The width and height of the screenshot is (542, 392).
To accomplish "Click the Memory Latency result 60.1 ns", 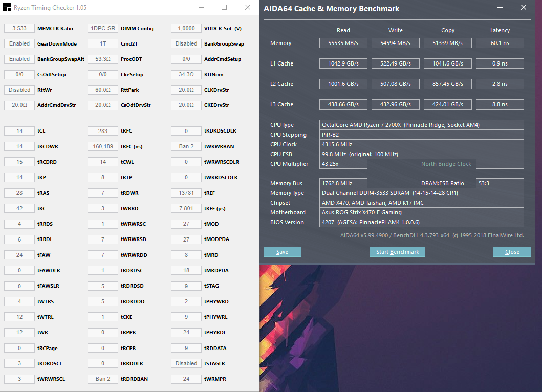I will (500, 43).
